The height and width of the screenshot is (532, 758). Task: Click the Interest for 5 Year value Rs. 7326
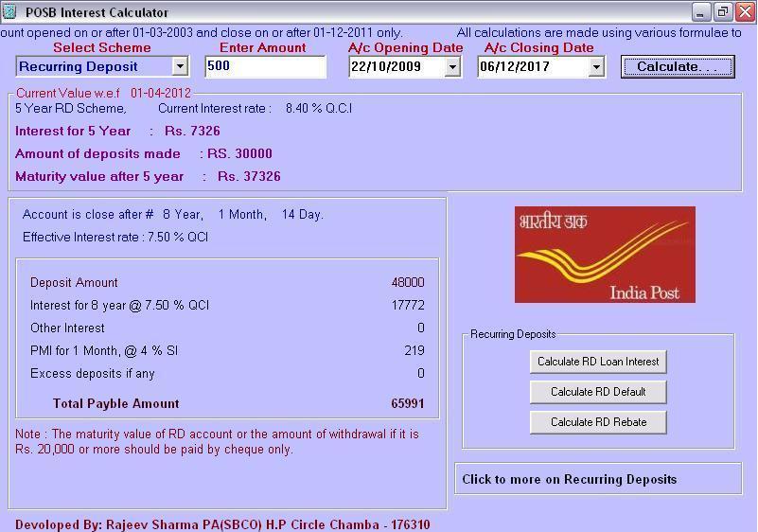(192, 131)
